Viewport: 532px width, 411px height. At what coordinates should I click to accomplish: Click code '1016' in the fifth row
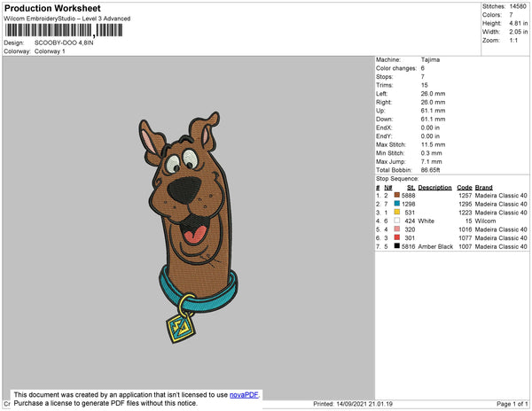465,229
